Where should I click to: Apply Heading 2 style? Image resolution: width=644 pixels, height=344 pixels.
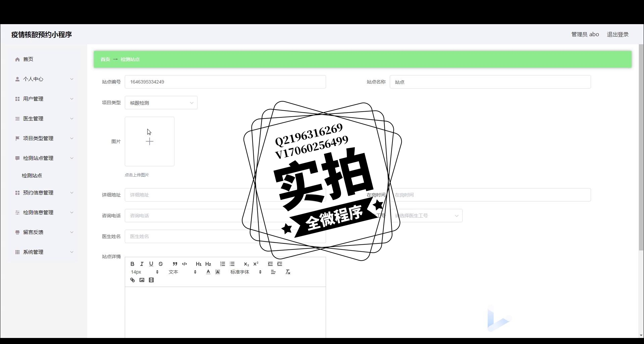coord(208,264)
